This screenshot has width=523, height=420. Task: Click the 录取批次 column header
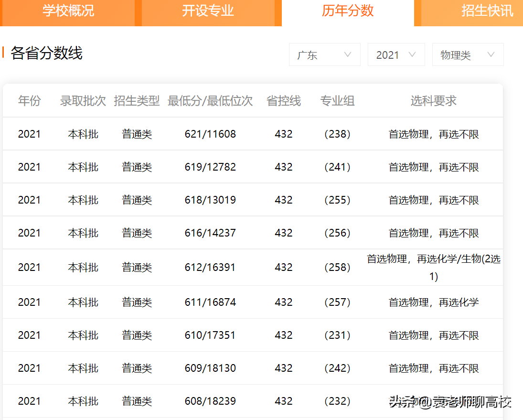click(83, 100)
